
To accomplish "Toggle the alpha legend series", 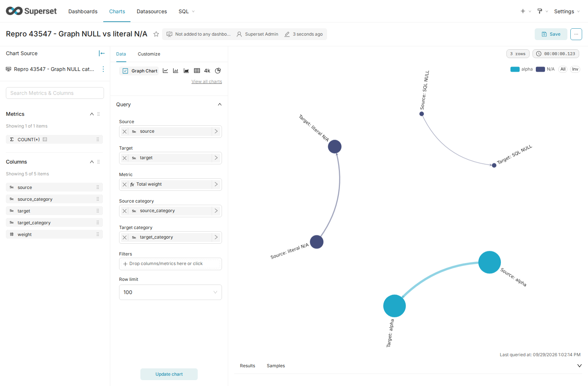I will [x=521, y=69].
